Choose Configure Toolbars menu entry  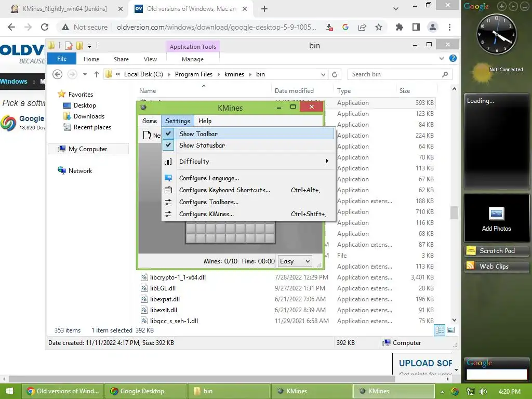point(248,202)
